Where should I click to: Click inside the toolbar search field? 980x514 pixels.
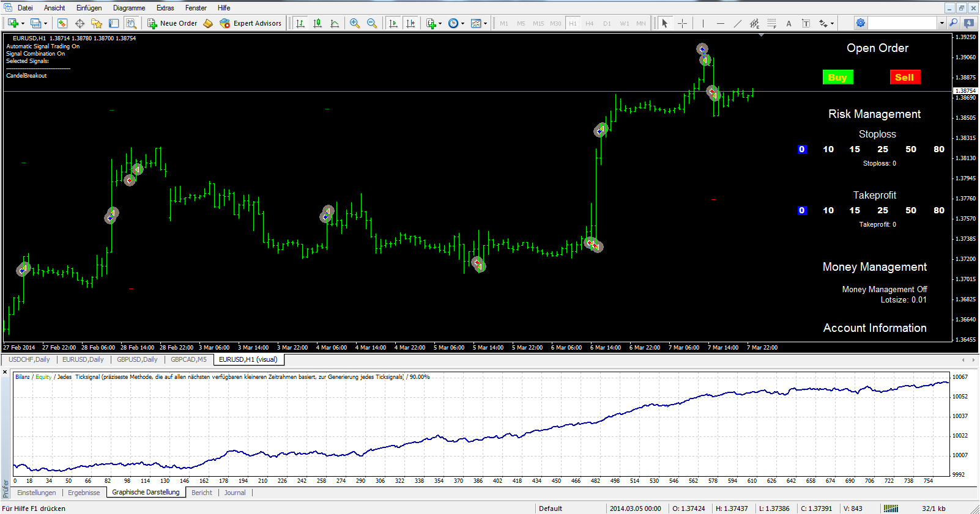pyautogui.click(x=903, y=23)
